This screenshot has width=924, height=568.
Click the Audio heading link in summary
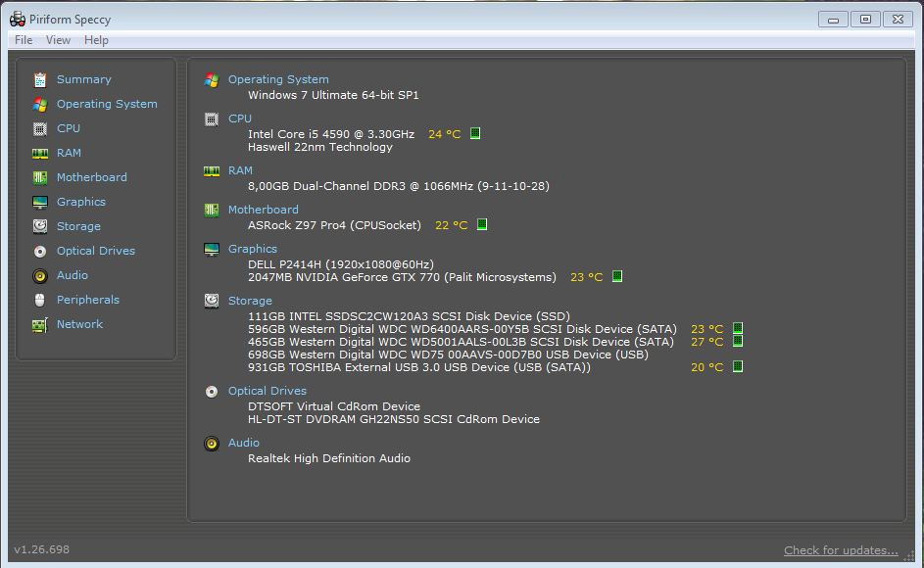[243, 443]
